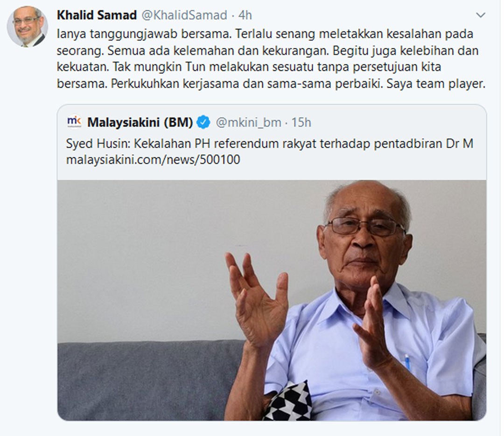Click the tweet text starting with Ianya tanggungjawab
Image resolution: width=504 pixels, height=436 pixels.
coord(271,59)
